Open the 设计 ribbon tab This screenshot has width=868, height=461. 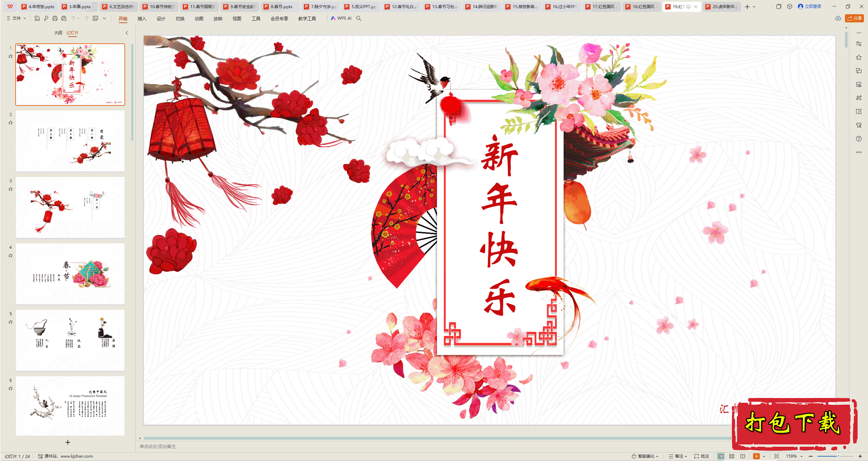[x=161, y=19]
